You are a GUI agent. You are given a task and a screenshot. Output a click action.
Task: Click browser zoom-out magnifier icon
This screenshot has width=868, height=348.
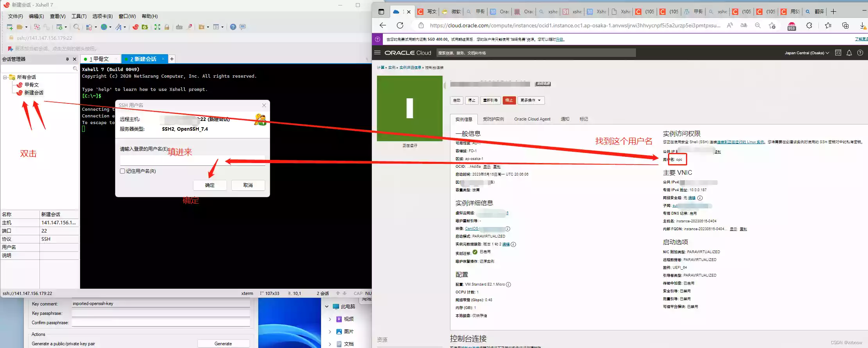click(x=758, y=25)
